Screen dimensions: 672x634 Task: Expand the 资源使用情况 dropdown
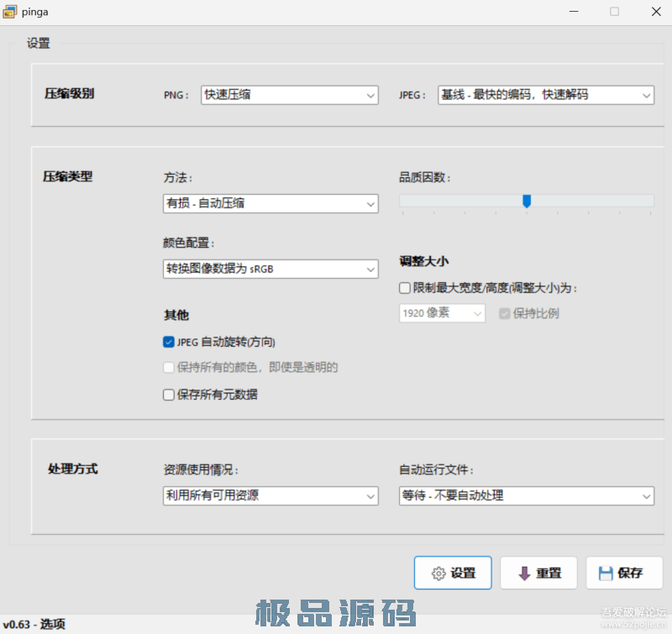pos(270,496)
